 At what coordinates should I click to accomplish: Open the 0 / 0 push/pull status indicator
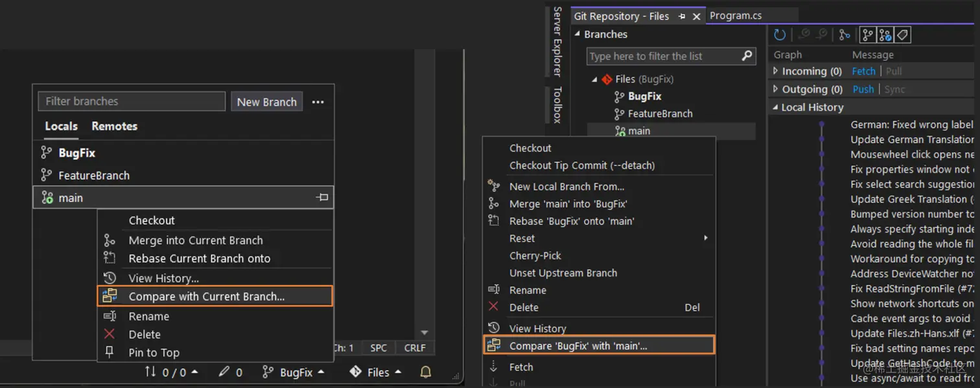(x=171, y=372)
